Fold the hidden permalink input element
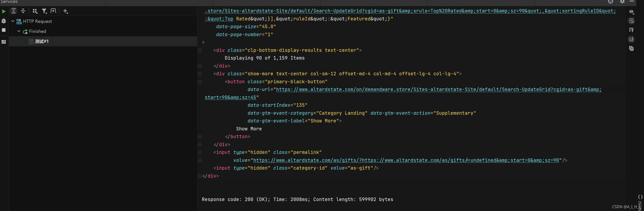Screen dimensions: 644x211 click(200, 153)
